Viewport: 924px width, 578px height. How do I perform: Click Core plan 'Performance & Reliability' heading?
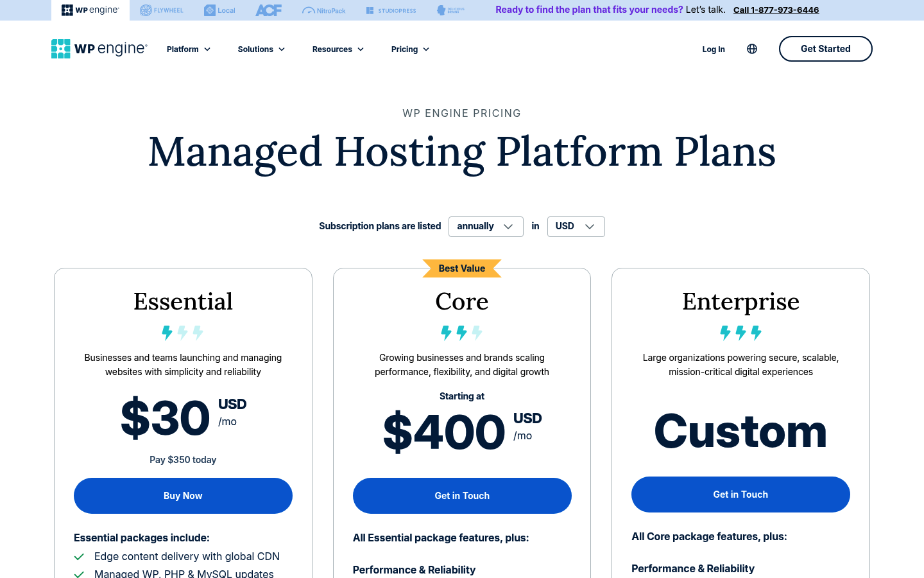(x=414, y=570)
